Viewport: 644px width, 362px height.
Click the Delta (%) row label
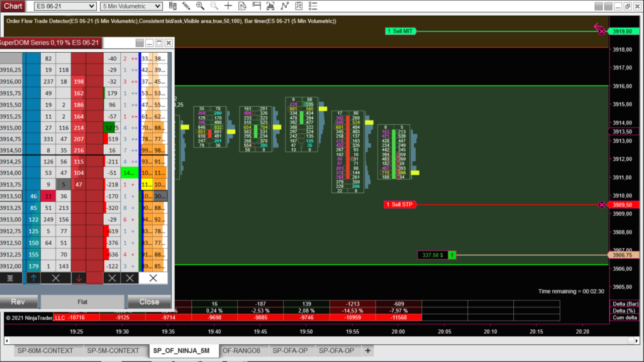click(x=625, y=310)
